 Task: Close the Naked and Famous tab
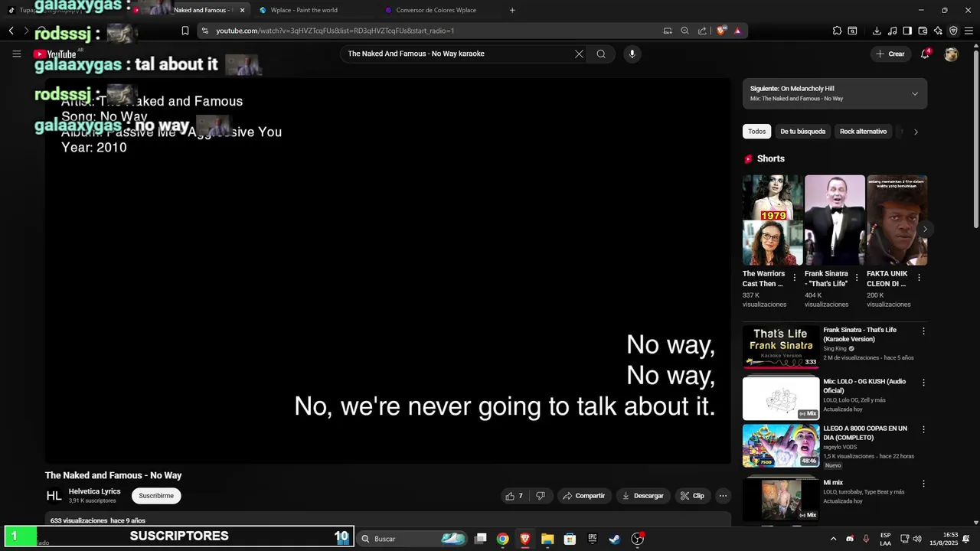(x=242, y=10)
